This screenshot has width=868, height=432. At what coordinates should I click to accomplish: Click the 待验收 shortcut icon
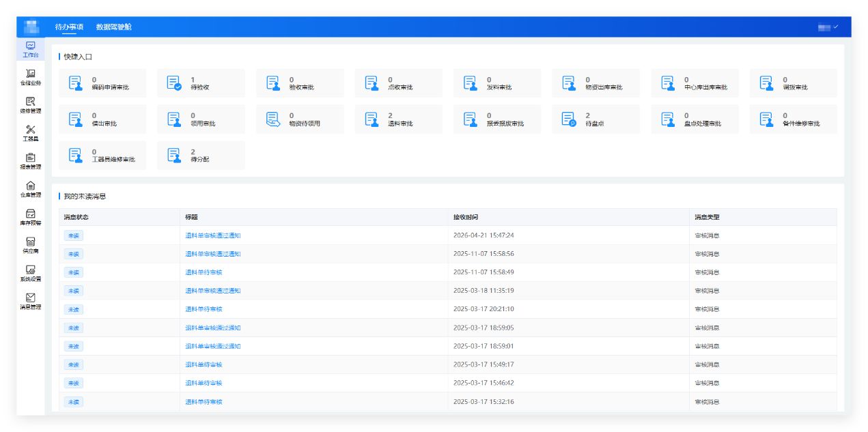pos(174,83)
